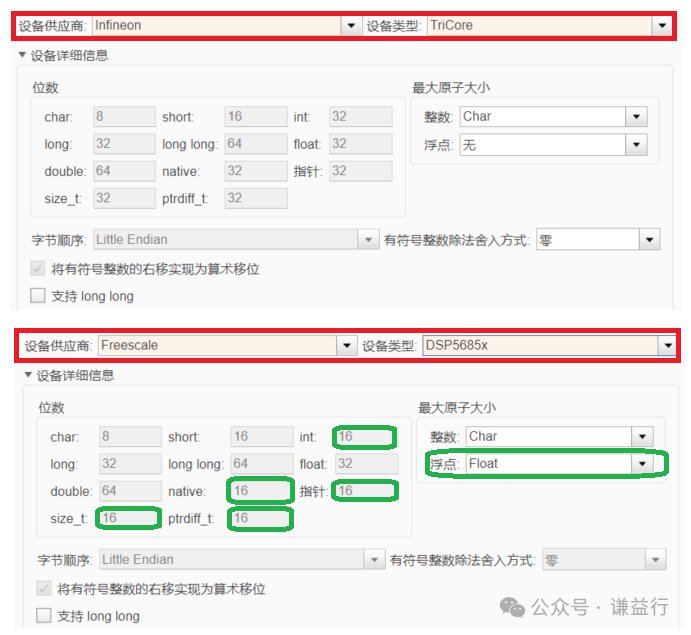Select the double bits field in Infineon panel
Viewport: 691px width, 635px height.
point(124,171)
